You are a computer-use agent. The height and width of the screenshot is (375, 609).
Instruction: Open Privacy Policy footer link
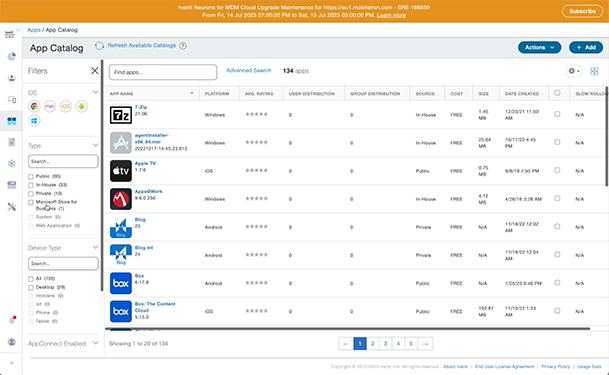pyautogui.click(x=555, y=366)
